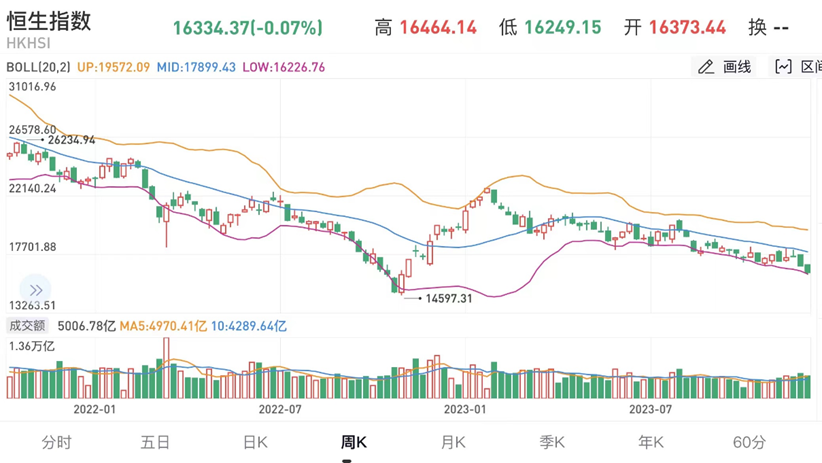This screenshot has height=463, width=822.
Task: Click the 14597.31 low price marker
Action: point(448,298)
